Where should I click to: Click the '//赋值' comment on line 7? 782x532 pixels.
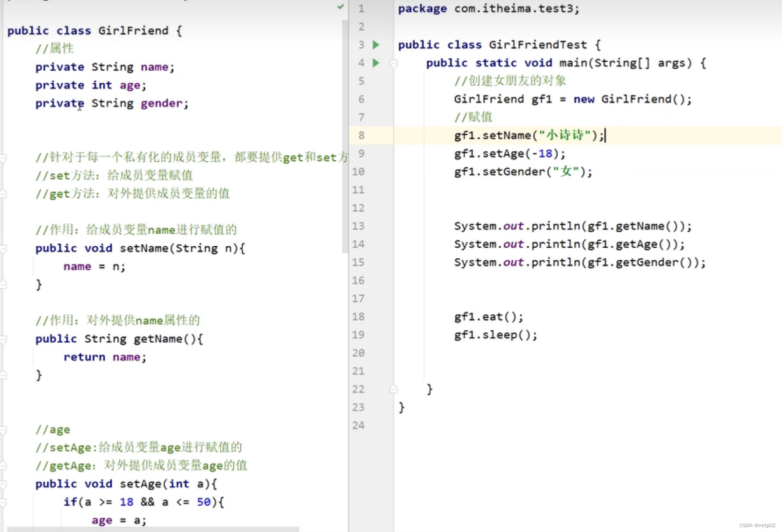(473, 117)
